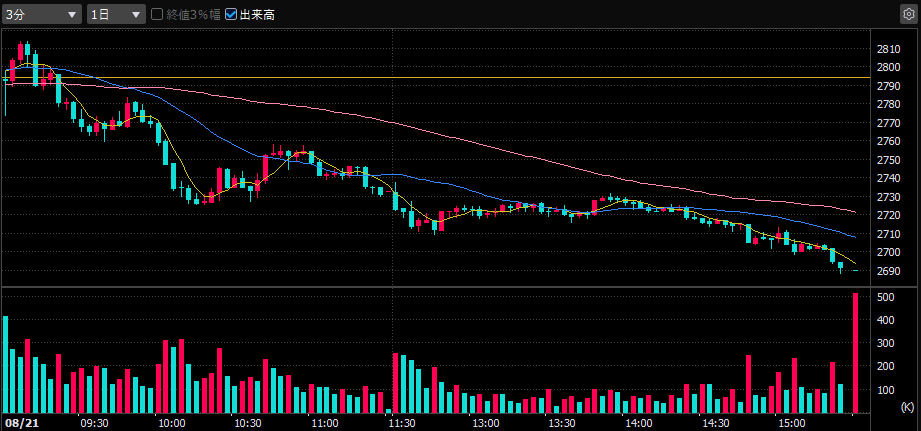
Task: Open the 3分 interval dropdown
Action: click(41, 15)
